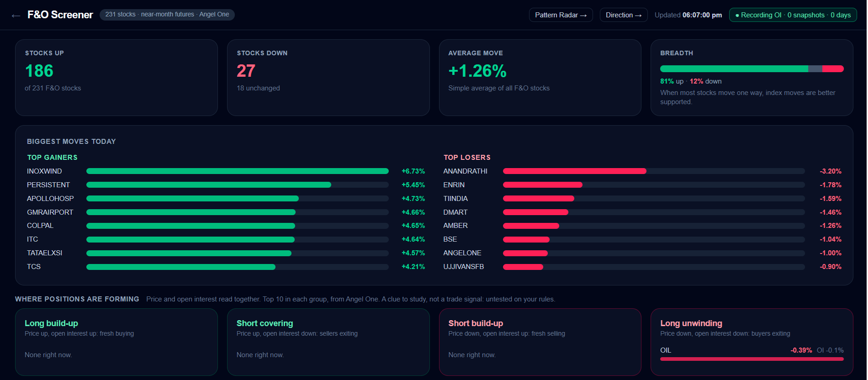
Task: Click the +4.21% value for TCS
Action: (x=413, y=267)
